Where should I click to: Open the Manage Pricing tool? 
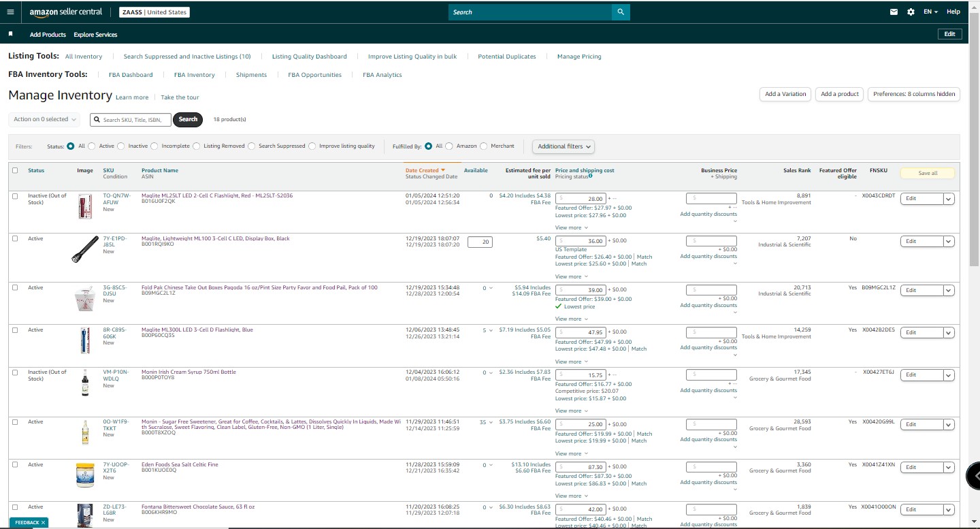point(579,57)
